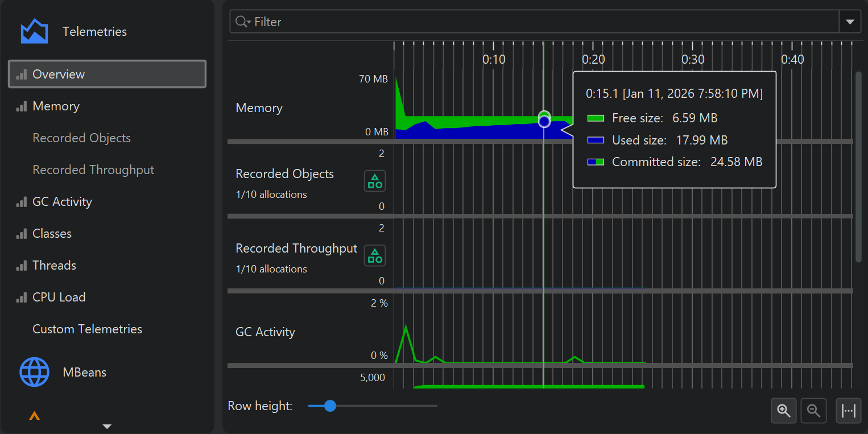Click the filter magnifier icon
Image resolution: width=868 pixels, height=434 pixels.
(242, 22)
